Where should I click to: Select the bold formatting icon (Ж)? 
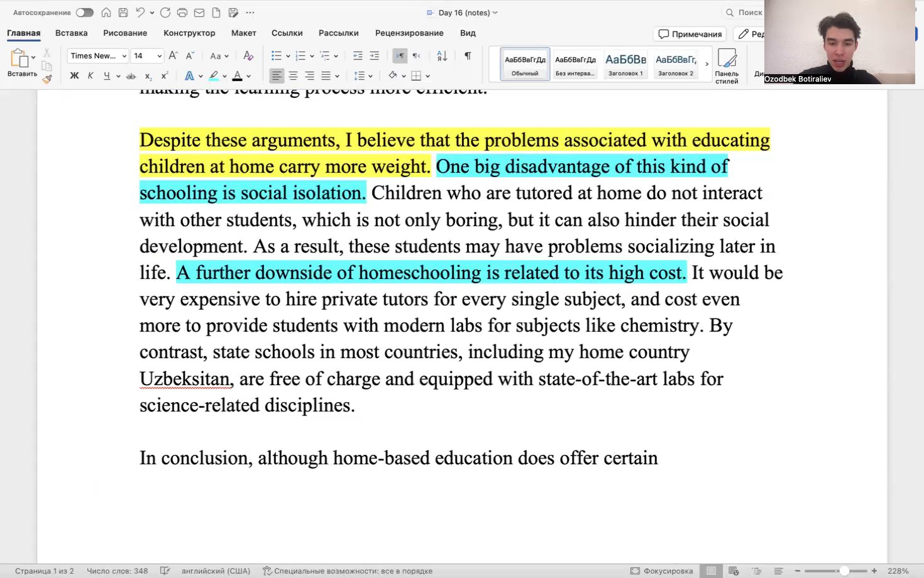point(74,75)
